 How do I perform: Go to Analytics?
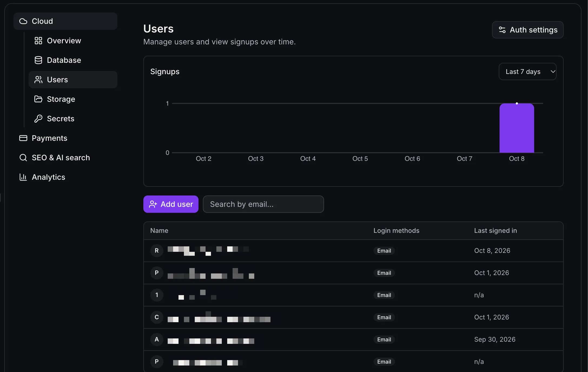click(65, 177)
